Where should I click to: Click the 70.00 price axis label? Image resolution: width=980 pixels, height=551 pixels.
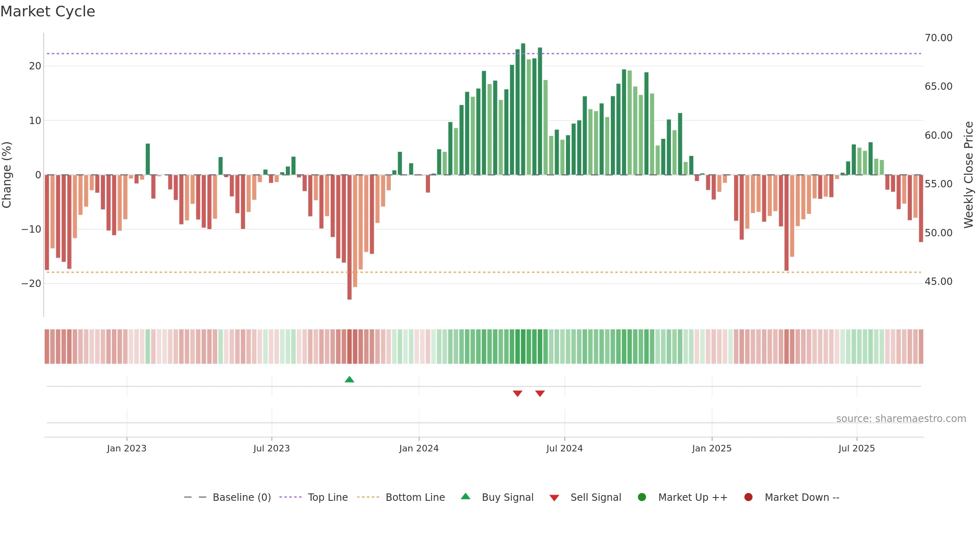(x=938, y=38)
